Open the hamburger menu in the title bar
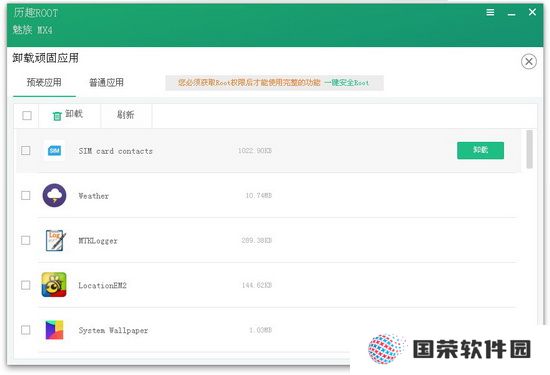Screen dimensions: 550x375 [x=490, y=13]
